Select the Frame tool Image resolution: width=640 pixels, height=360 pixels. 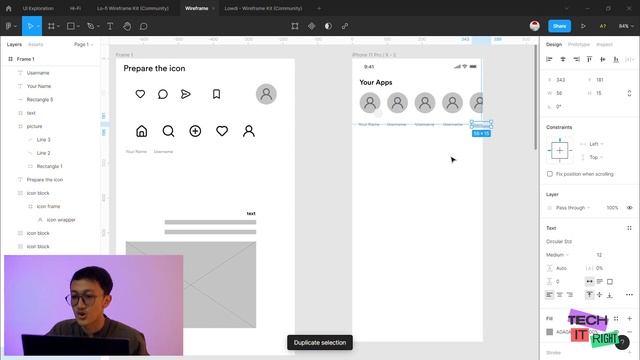(51, 26)
